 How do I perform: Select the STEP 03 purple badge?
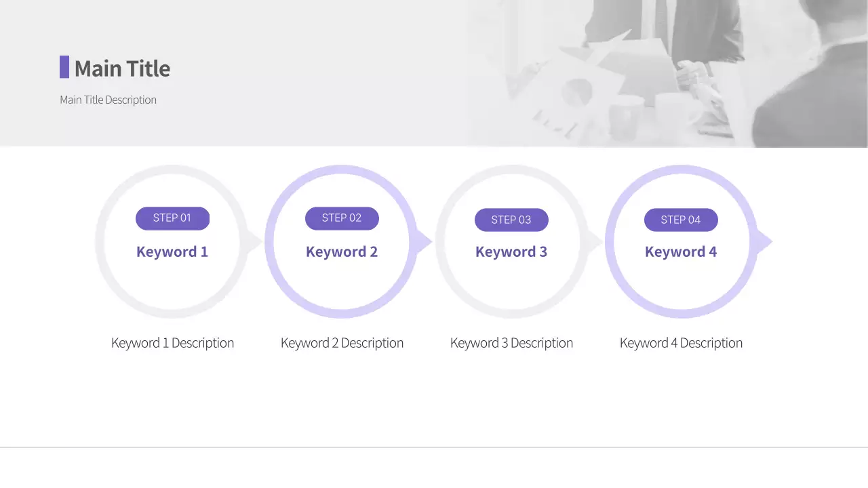[x=511, y=220]
